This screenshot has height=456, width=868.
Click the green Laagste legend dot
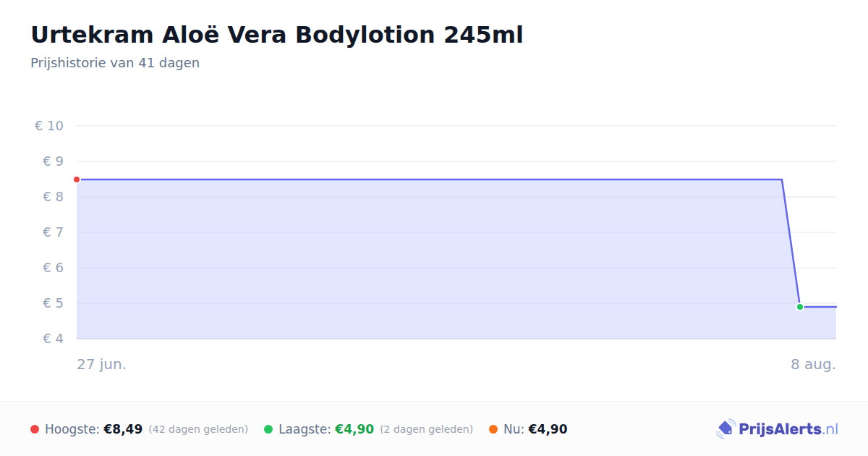(x=268, y=429)
